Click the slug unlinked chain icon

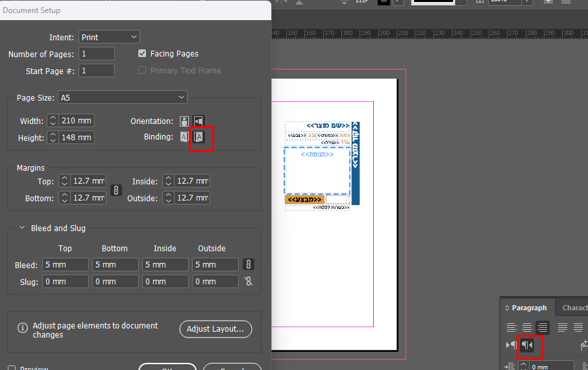click(248, 281)
